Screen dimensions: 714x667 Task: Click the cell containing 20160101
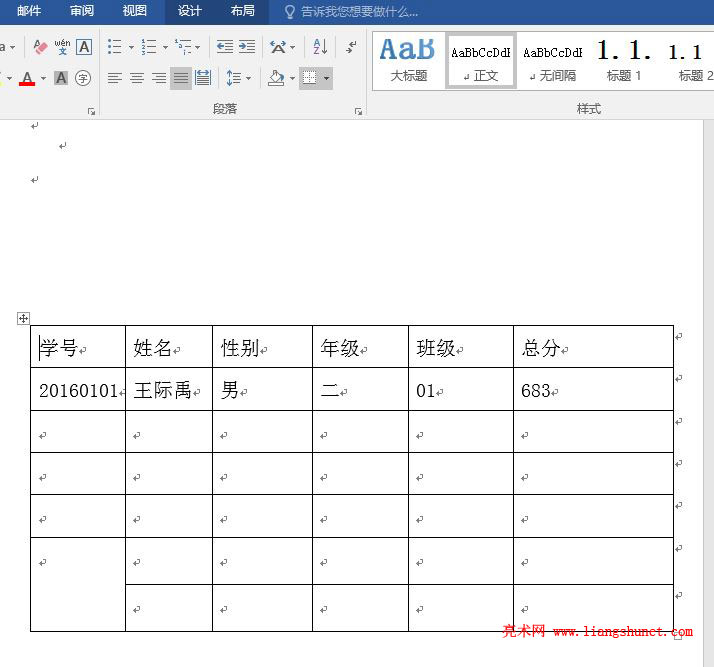(78, 389)
